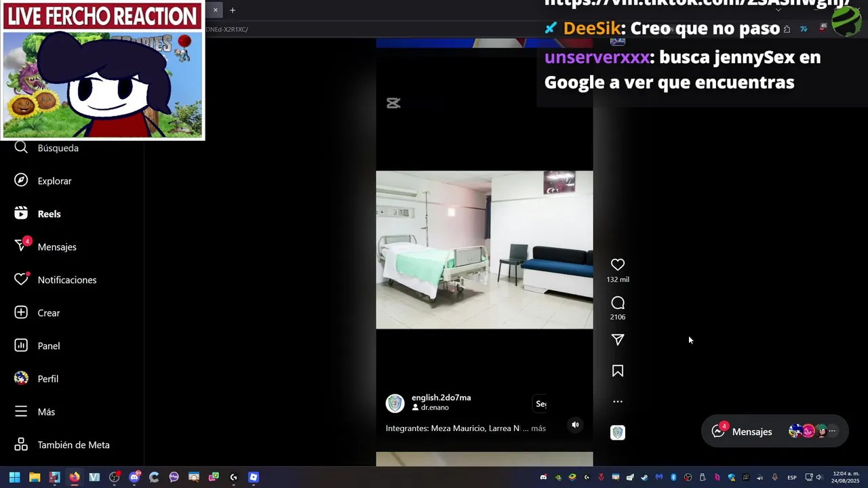868x488 pixels.
Task: Open Búsqueda in the Instagram sidebar
Action: tap(46, 148)
